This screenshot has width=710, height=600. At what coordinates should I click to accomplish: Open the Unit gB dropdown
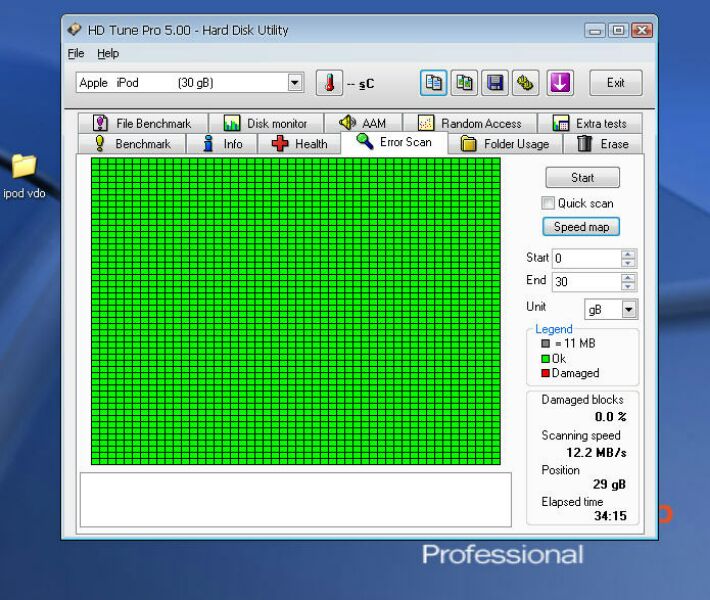tap(628, 310)
